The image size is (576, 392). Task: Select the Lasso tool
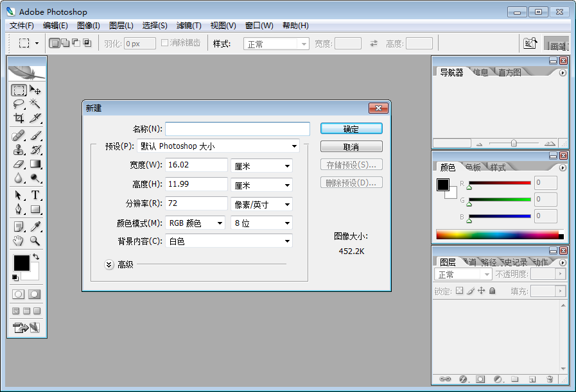click(x=19, y=104)
